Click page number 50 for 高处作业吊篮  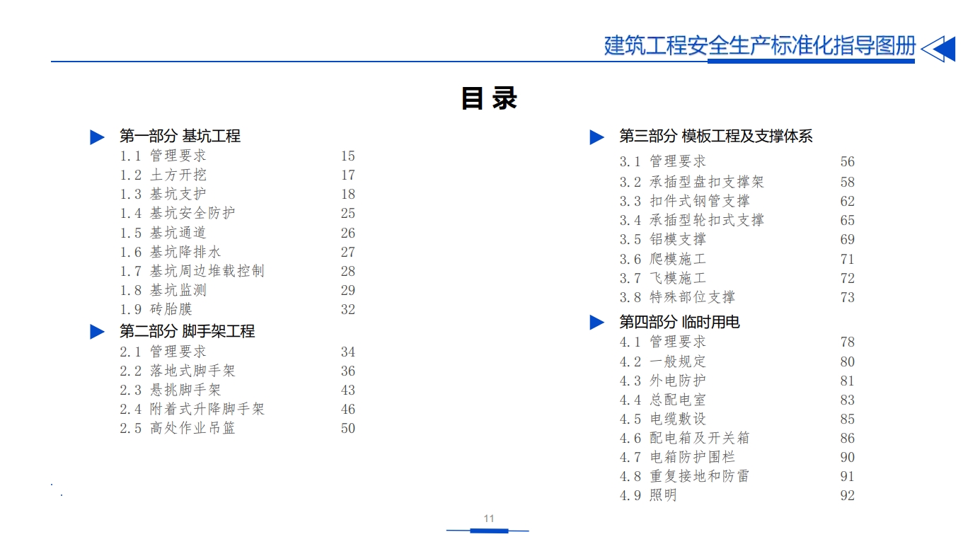point(347,428)
